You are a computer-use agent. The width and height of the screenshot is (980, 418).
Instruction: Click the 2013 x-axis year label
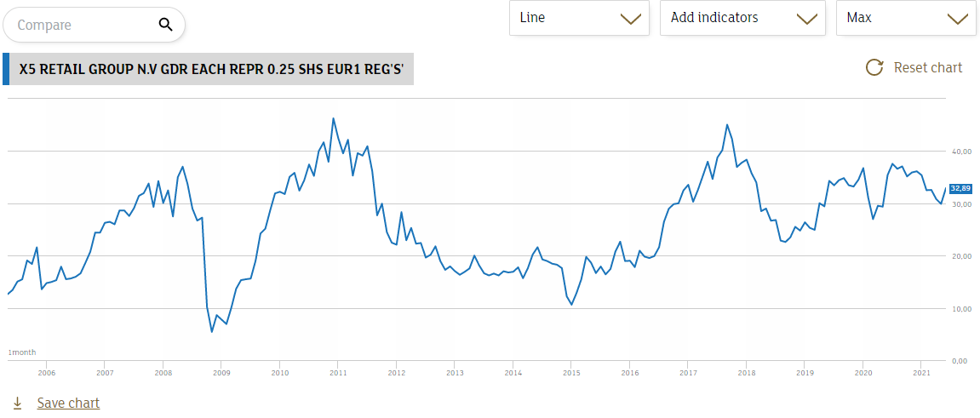(x=455, y=373)
